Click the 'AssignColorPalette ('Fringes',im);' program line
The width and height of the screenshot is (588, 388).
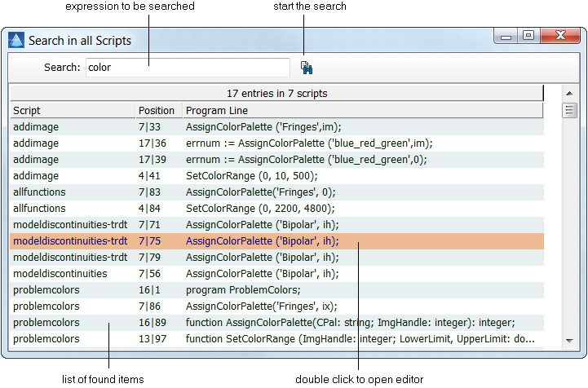[263, 127]
